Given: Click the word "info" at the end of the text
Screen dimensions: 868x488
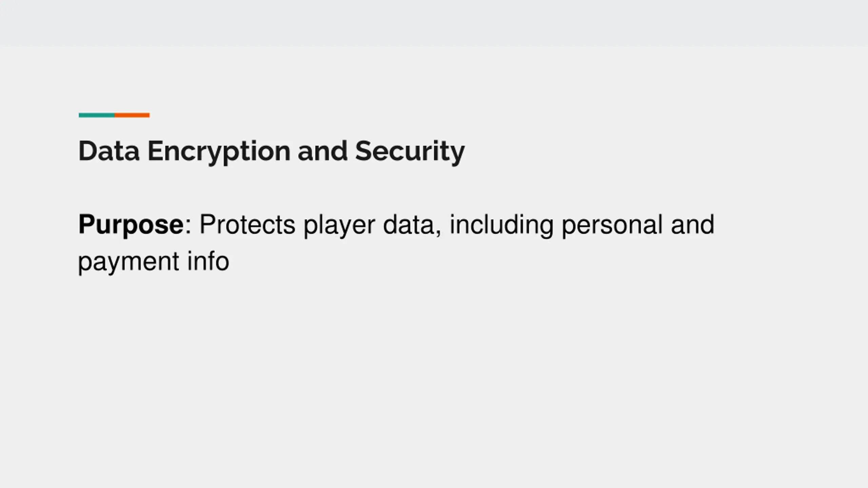Looking at the screenshot, I should [x=208, y=261].
